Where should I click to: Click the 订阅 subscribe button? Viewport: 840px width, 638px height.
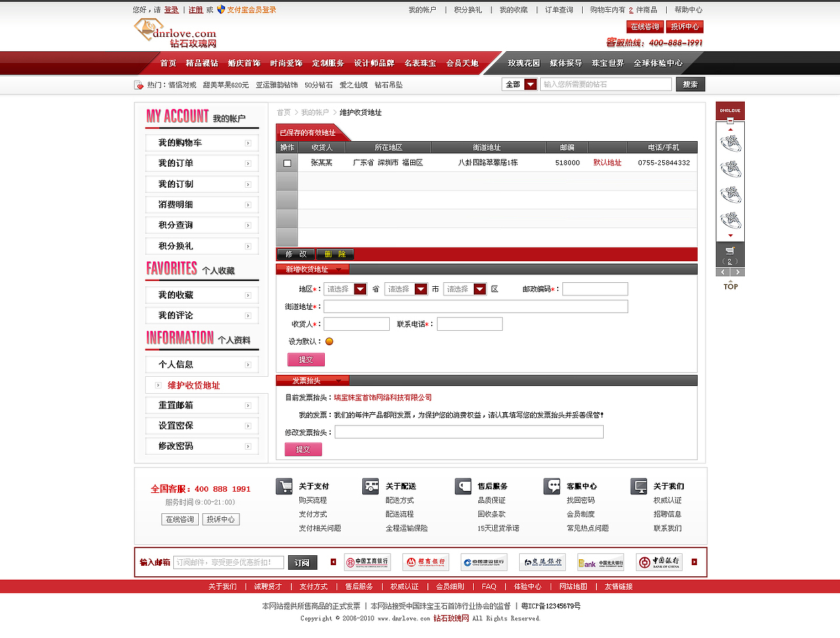point(302,563)
